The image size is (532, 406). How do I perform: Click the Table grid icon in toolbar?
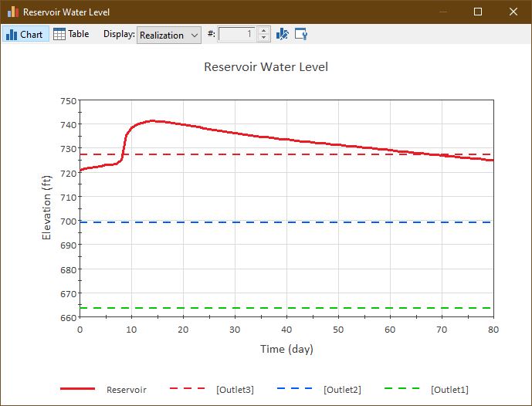tap(59, 34)
